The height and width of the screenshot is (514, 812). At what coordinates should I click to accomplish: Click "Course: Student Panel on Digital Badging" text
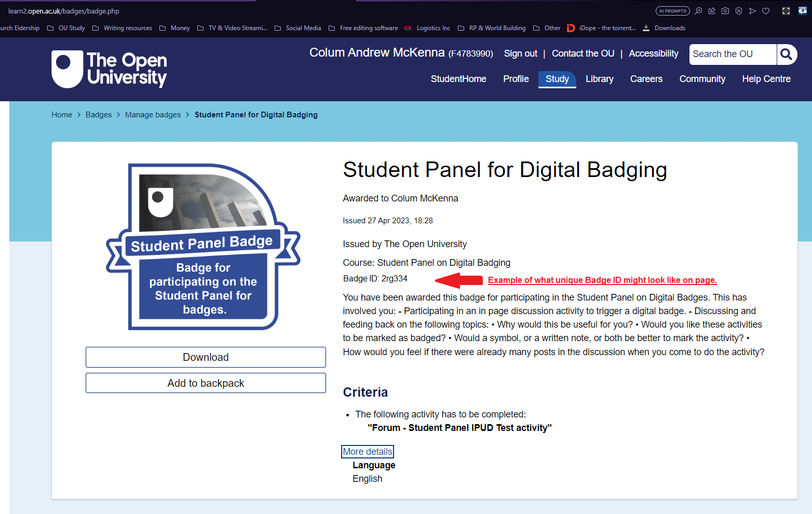click(x=427, y=263)
